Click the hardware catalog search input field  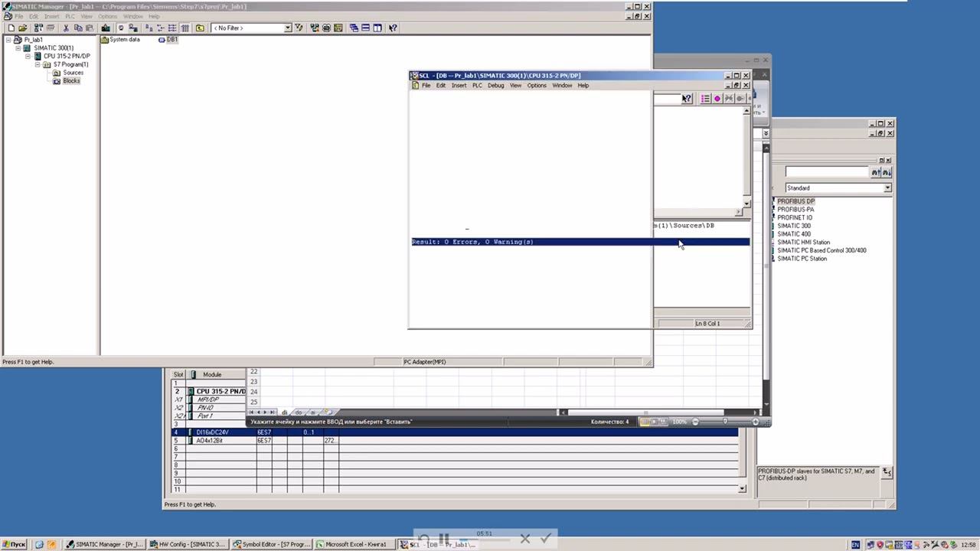[x=827, y=172]
